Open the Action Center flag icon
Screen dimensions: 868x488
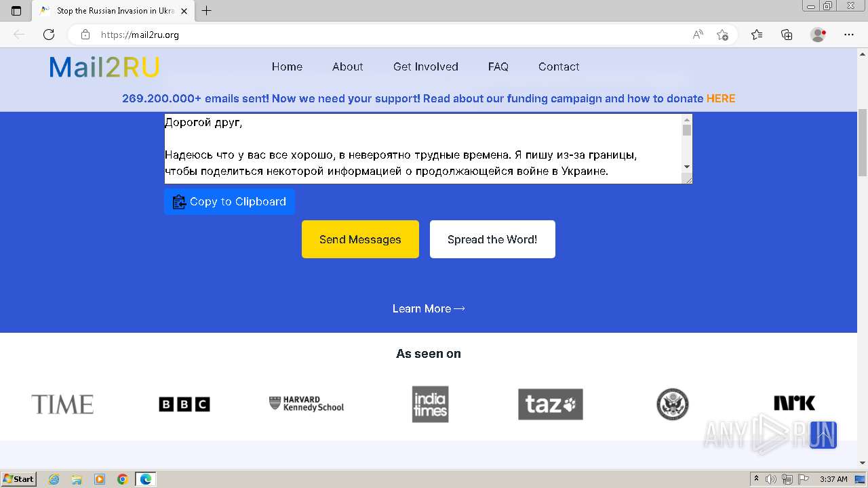804,479
